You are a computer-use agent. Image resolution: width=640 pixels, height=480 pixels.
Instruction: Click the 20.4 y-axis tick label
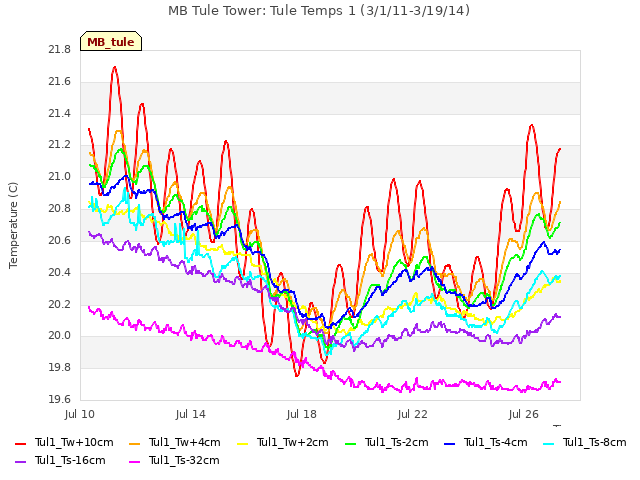60,272
